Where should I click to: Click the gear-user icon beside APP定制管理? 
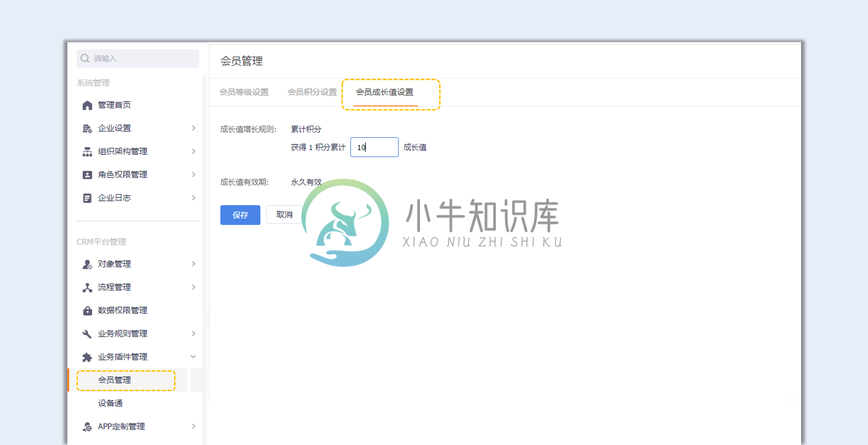click(x=87, y=427)
